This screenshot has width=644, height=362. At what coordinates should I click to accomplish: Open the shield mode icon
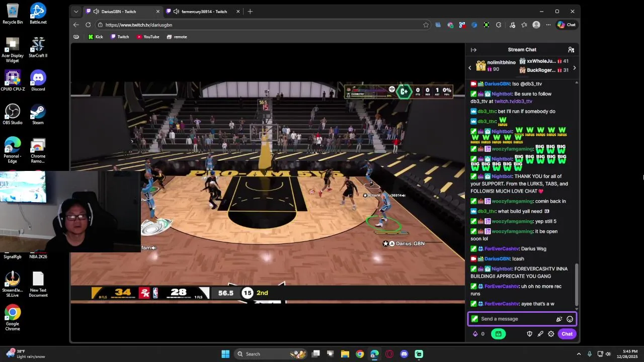pos(529,334)
